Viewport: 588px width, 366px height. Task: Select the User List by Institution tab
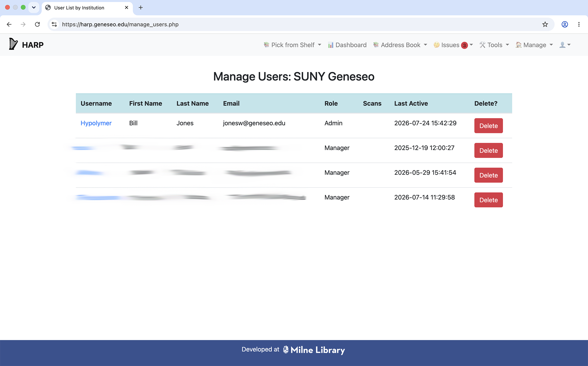tap(87, 8)
